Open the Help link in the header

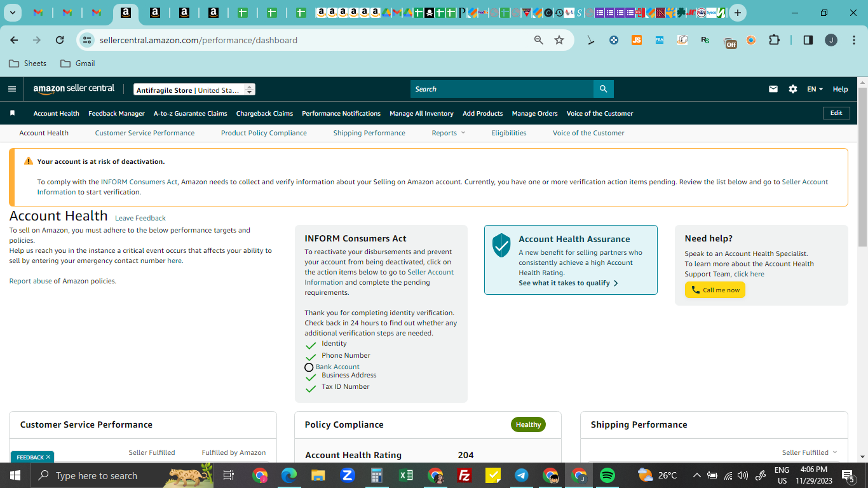(840, 89)
